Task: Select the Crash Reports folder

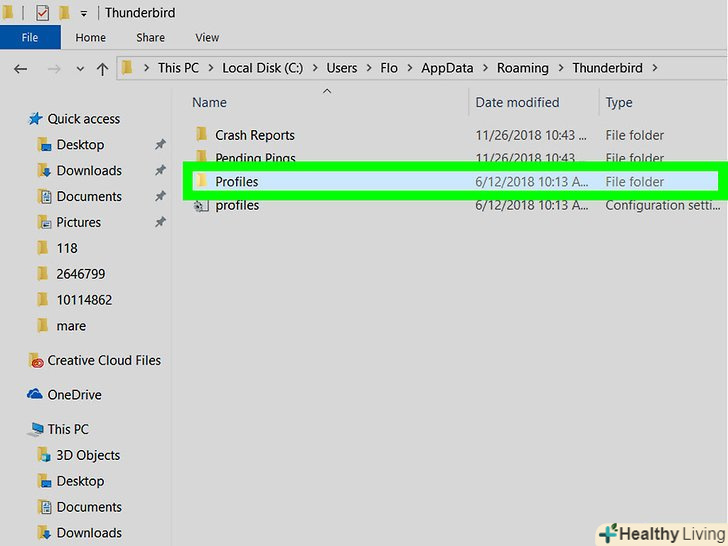Action: pos(254,136)
